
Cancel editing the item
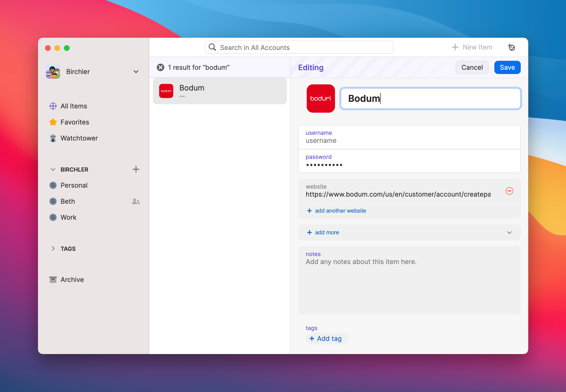click(472, 67)
